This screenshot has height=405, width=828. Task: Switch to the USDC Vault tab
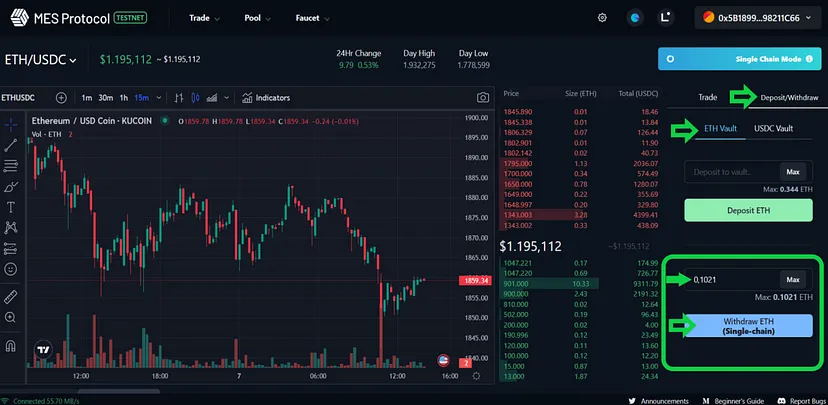[x=773, y=129]
